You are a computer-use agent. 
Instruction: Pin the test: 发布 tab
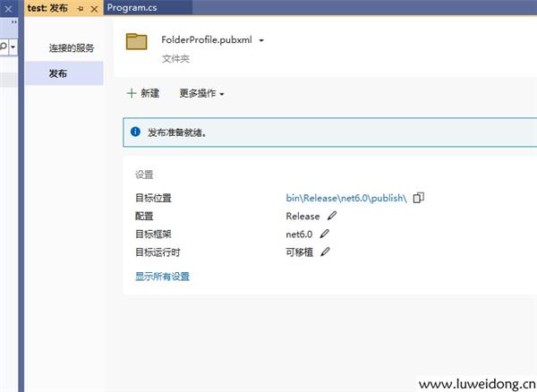coord(81,8)
